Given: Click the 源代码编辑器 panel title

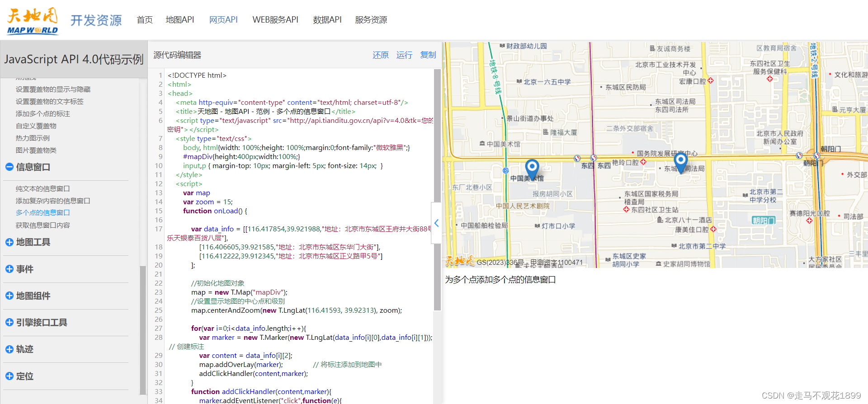Looking at the screenshot, I should (x=177, y=55).
